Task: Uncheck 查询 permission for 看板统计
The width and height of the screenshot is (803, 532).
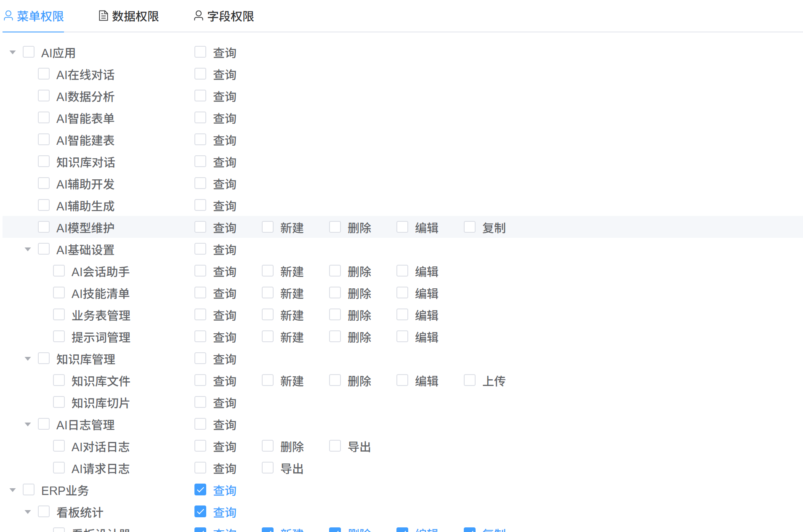Action: (200, 512)
